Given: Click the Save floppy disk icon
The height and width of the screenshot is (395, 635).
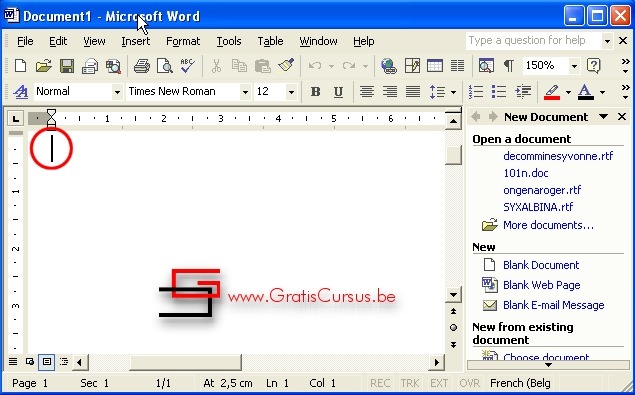Looking at the screenshot, I should coord(67,66).
